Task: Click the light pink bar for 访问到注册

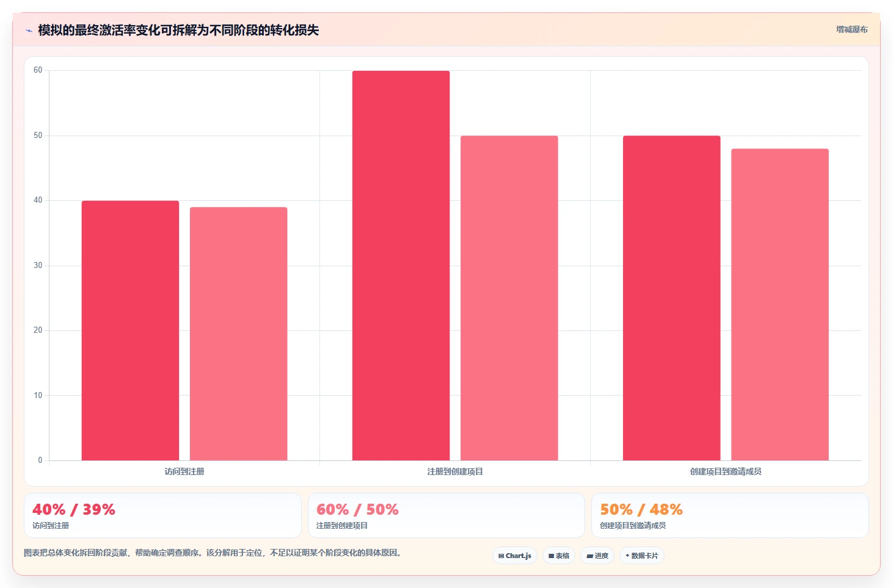Action: coord(238,334)
